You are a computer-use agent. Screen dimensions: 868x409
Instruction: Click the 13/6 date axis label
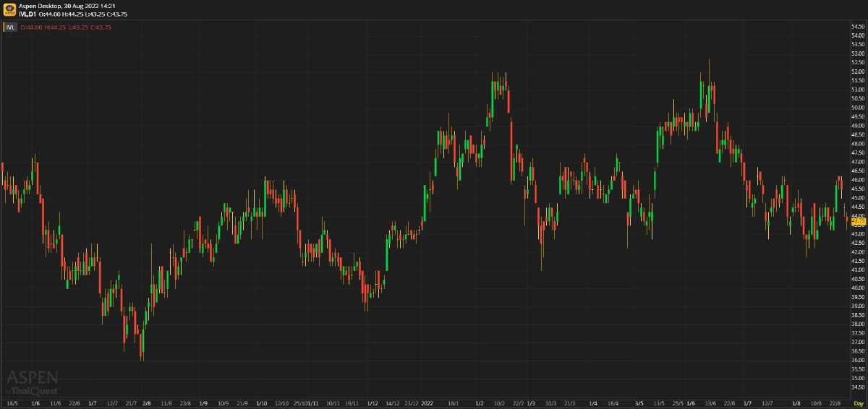(x=710, y=403)
